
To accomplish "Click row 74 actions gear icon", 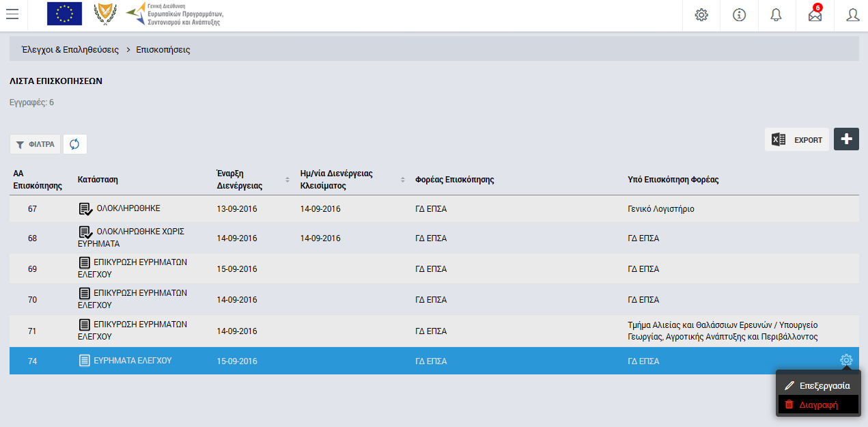I will tap(846, 360).
